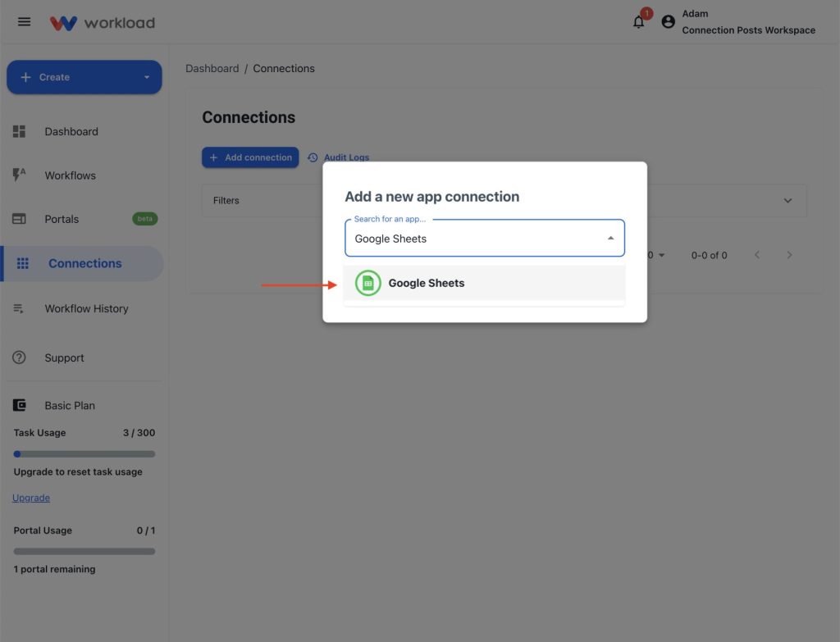Click the Basic Plan wallet icon

20,405
